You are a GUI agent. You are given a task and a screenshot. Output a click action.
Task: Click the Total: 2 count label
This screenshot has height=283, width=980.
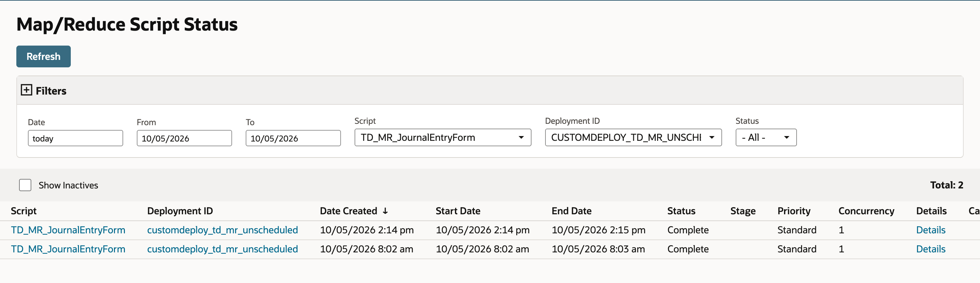(947, 185)
